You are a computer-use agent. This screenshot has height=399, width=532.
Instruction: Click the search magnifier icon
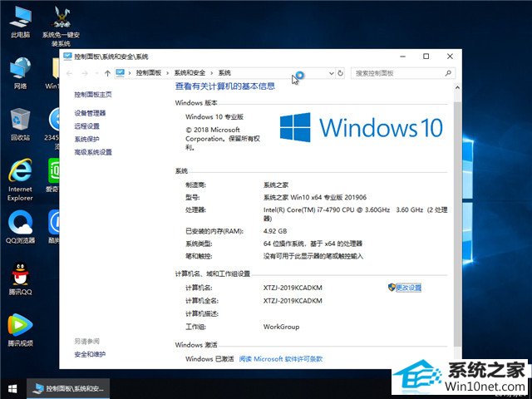click(448, 73)
